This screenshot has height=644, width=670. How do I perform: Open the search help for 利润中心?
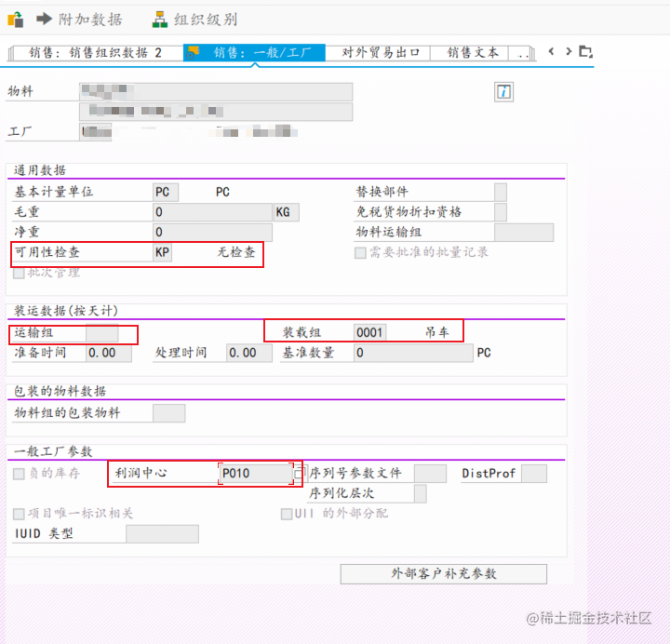pos(299,473)
